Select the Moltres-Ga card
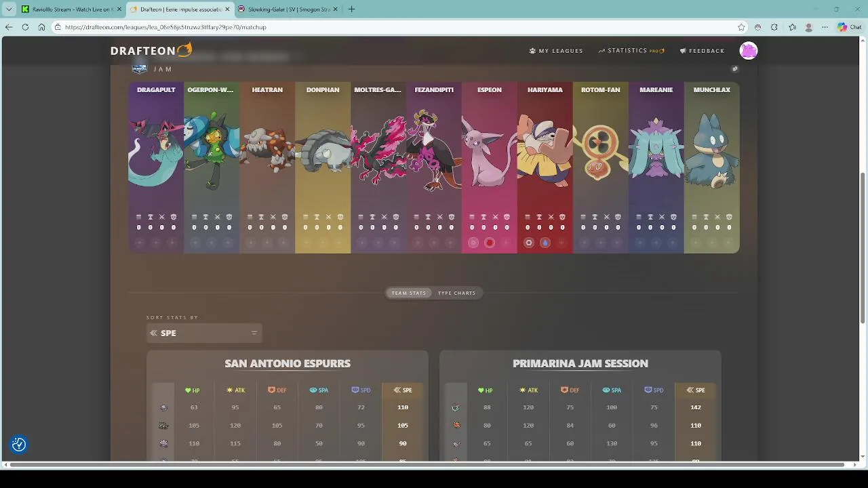Image resolution: width=868 pixels, height=488 pixels. (378, 167)
